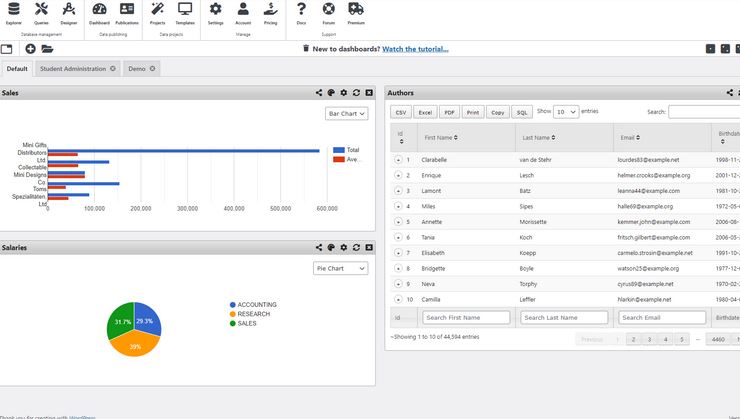
Task: Open the Explorer database tool
Action: click(14, 13)
